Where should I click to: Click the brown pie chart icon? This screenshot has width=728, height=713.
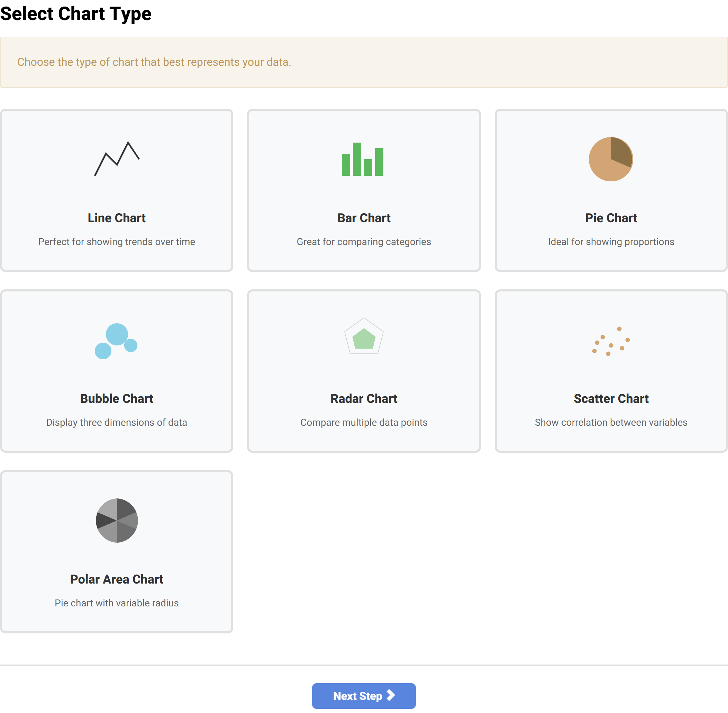tap(611, 159)
